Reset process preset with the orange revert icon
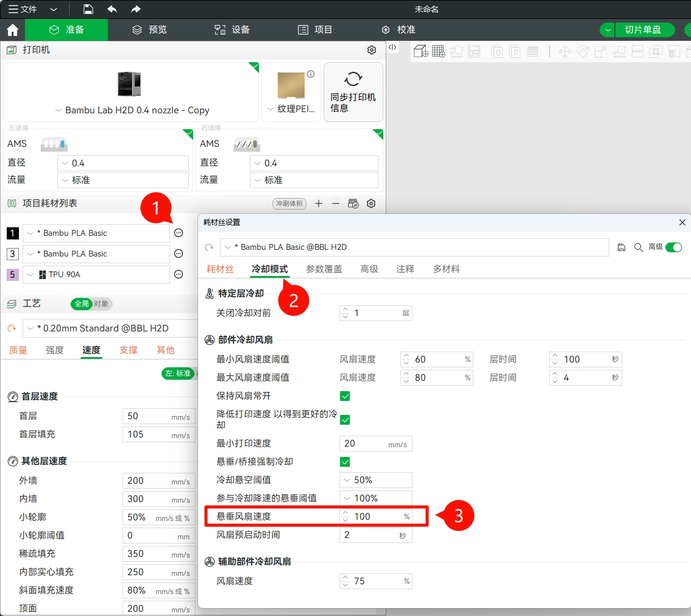The image size is (691, 616). click(x=12, y=328)
